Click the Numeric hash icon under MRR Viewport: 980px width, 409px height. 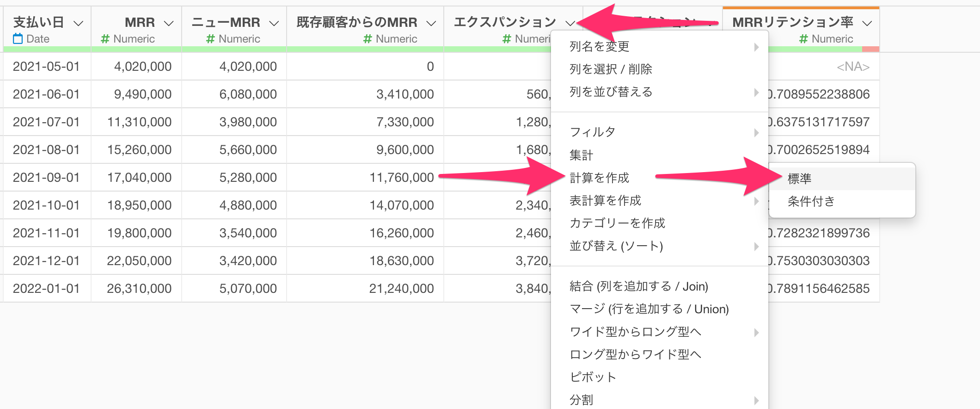(105, 39)
